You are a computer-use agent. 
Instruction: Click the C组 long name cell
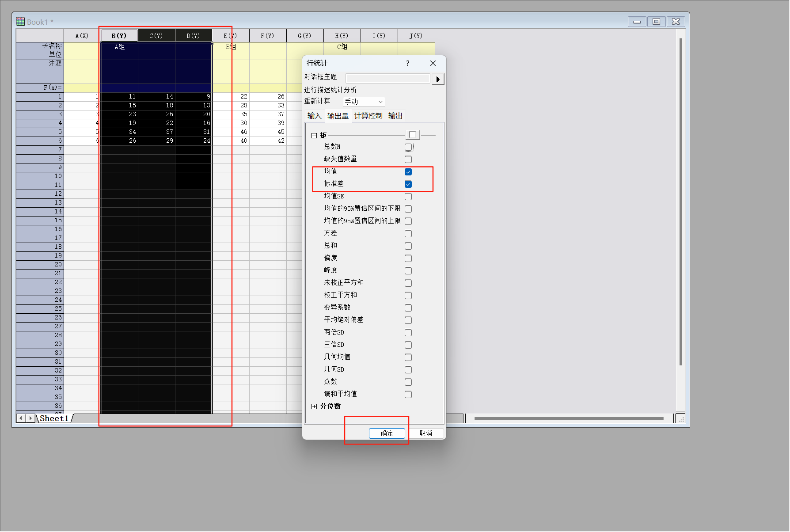[x=342, y=47]
